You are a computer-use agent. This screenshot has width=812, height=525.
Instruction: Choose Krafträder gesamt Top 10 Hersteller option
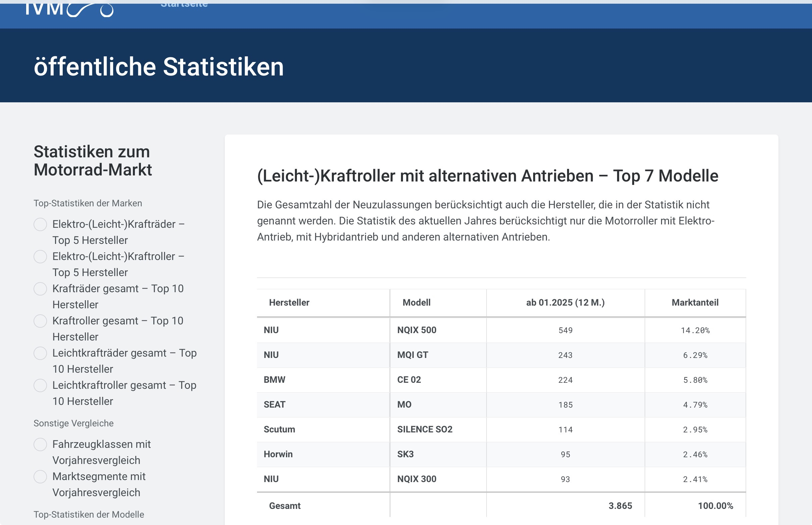click(40, 289)
